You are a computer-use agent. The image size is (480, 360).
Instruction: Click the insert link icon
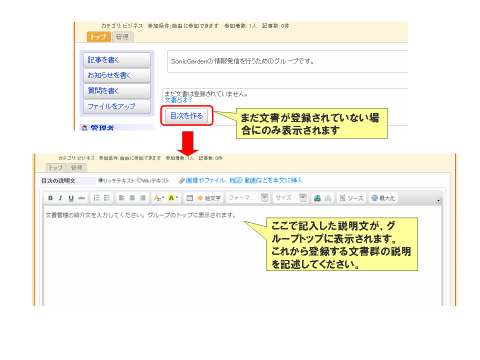point(317,198)
